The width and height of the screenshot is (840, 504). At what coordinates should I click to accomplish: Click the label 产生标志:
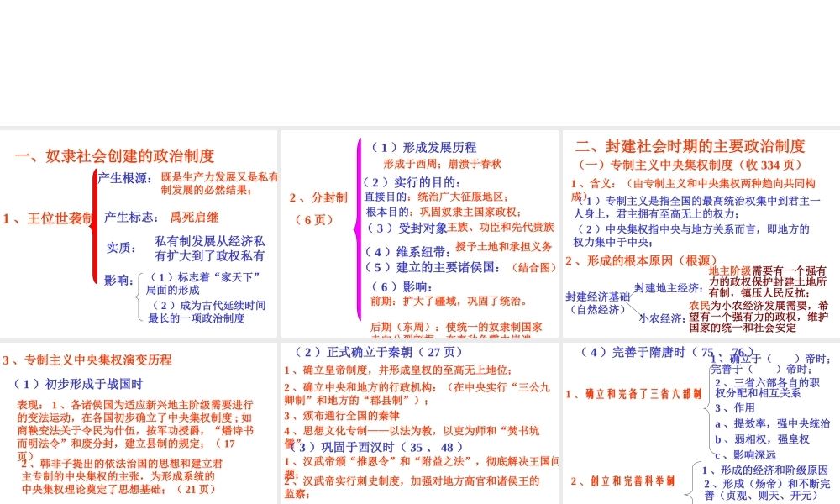(131, 218)
